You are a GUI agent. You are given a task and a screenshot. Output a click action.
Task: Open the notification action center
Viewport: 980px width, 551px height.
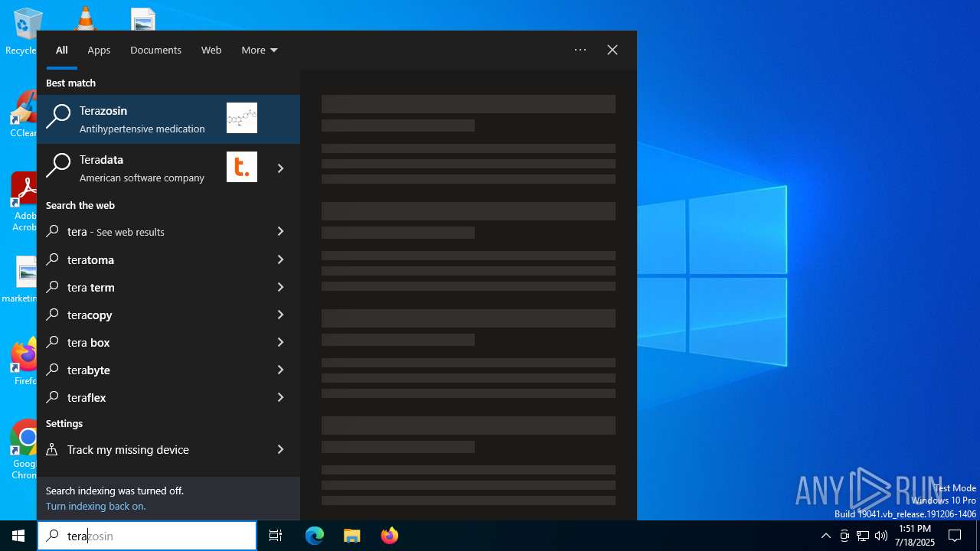pyautogui.click(x=955, y=536)
